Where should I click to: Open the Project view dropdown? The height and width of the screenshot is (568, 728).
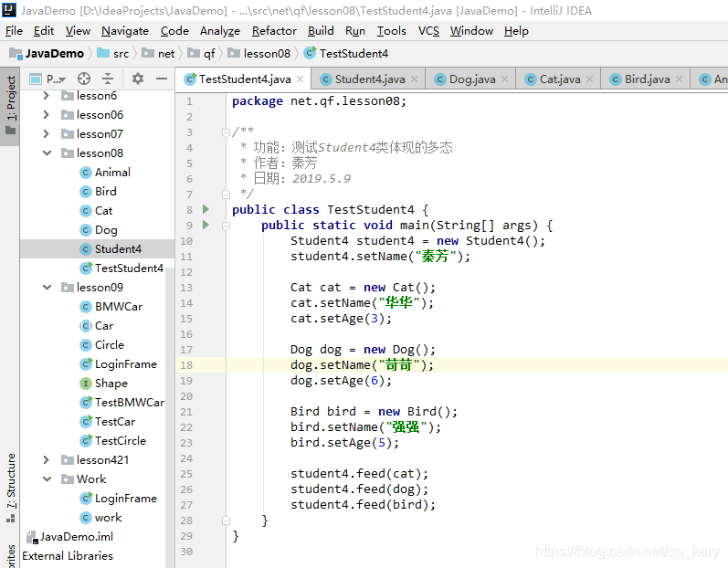coord(47,79)
